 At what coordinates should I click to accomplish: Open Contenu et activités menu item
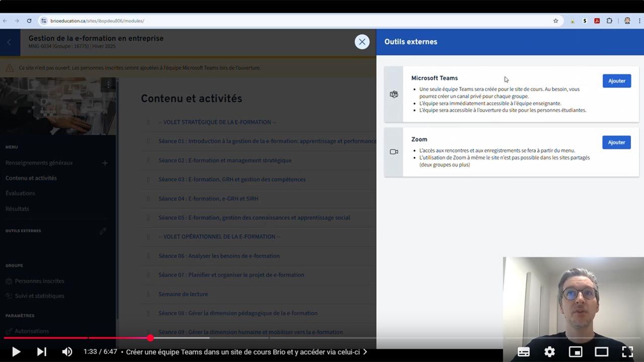[x=31, y=178]
